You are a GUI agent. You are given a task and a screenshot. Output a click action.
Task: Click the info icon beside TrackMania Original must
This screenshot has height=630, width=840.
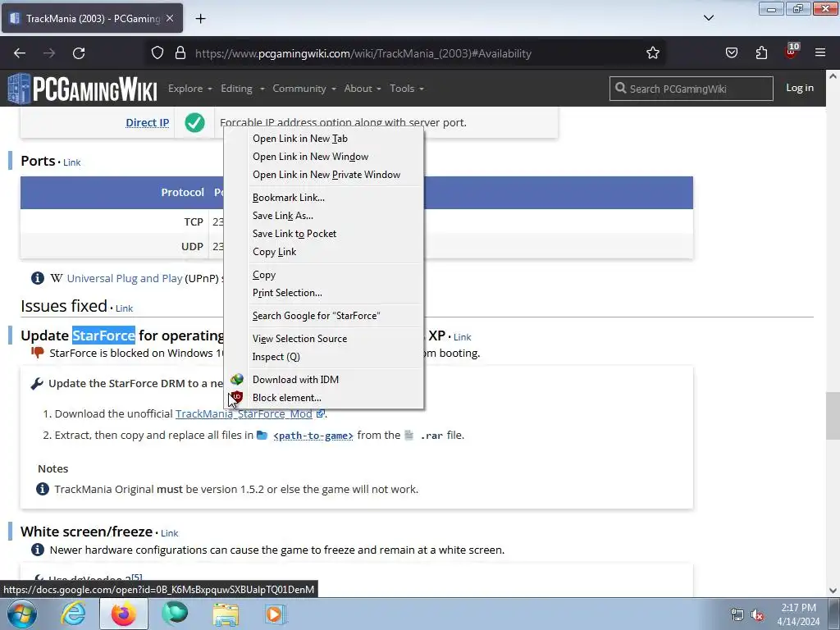point(43,489)
